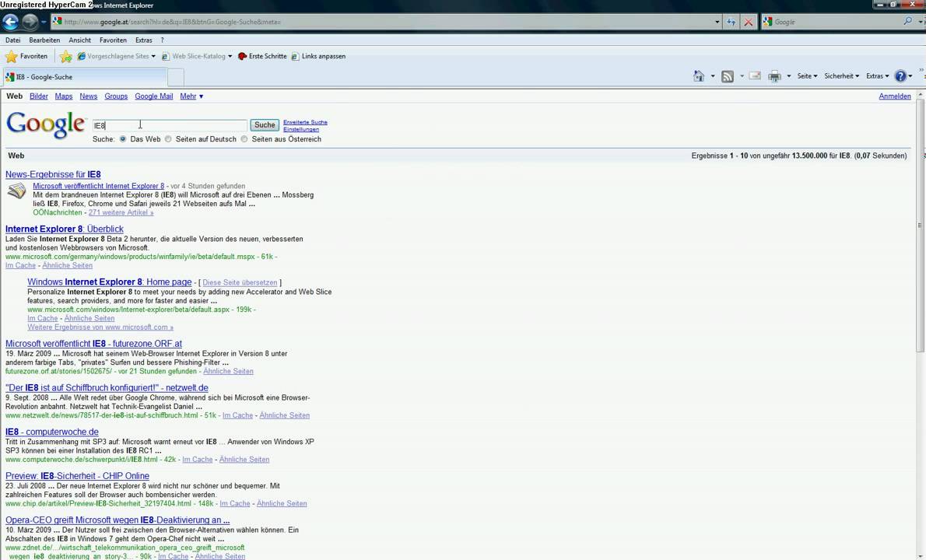
Task: Open the Favoriten menu in menu bar
Action: pos(113,40)
